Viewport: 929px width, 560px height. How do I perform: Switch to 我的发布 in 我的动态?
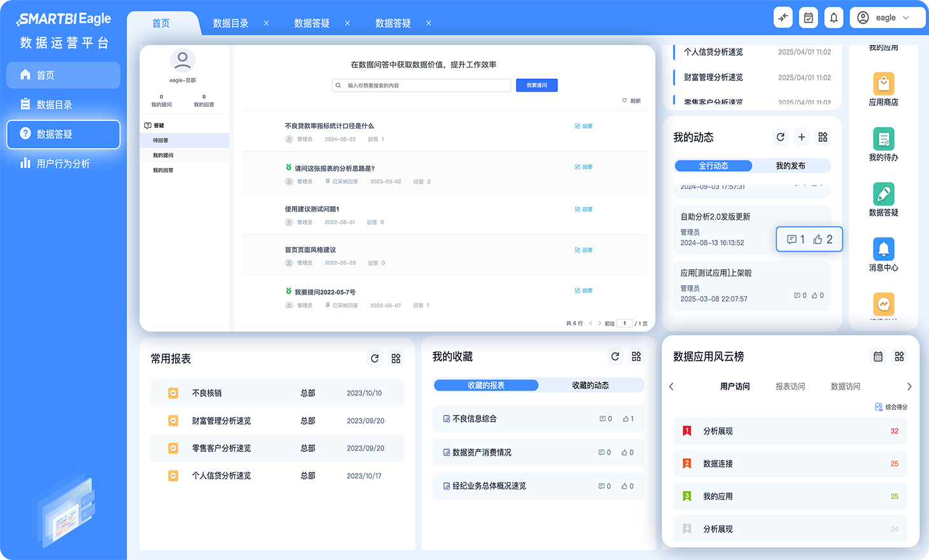790,166
